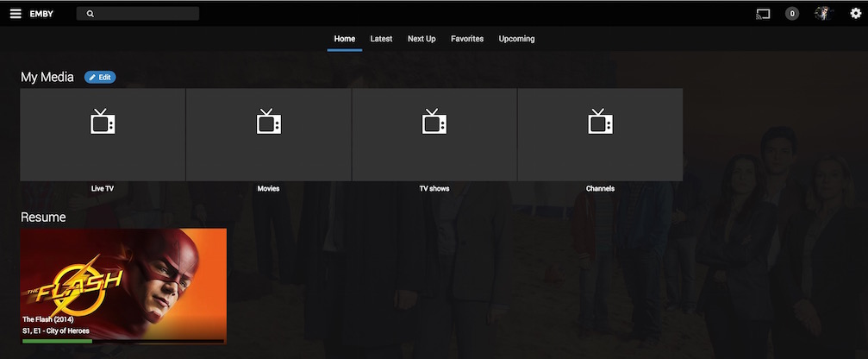Select the Home tab
This screenshot has height=359, width=868.
(344, 39)
